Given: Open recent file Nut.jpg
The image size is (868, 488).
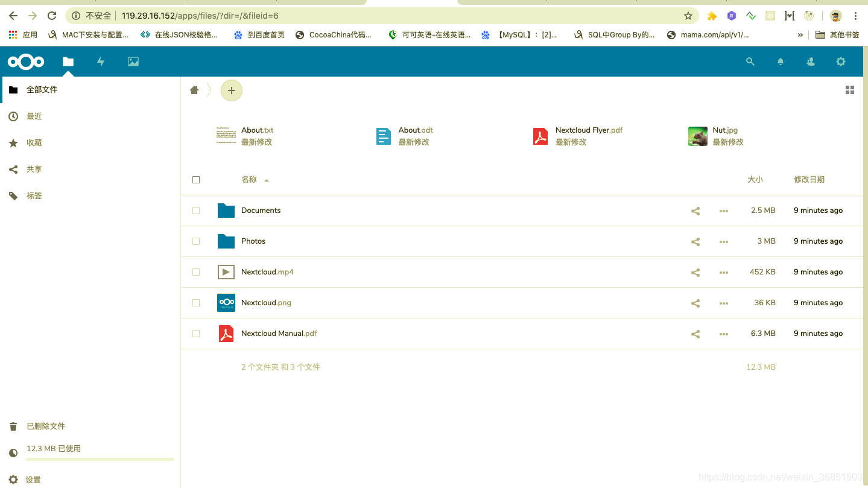Looking at the screenshot, I should pos(725,130).
